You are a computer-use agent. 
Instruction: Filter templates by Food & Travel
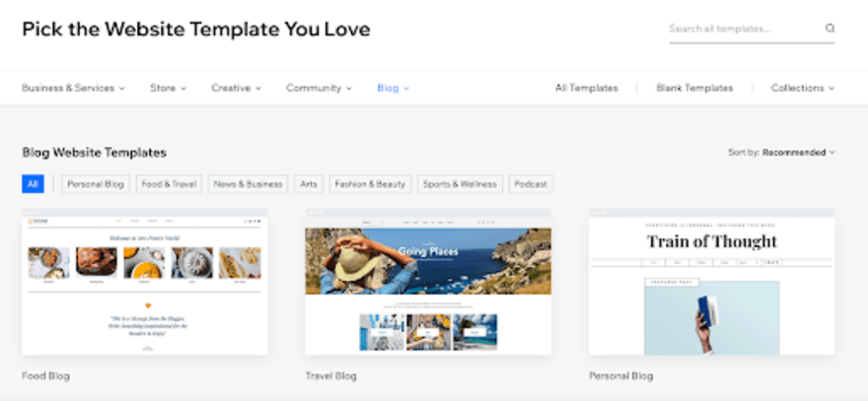pos(169,184)
